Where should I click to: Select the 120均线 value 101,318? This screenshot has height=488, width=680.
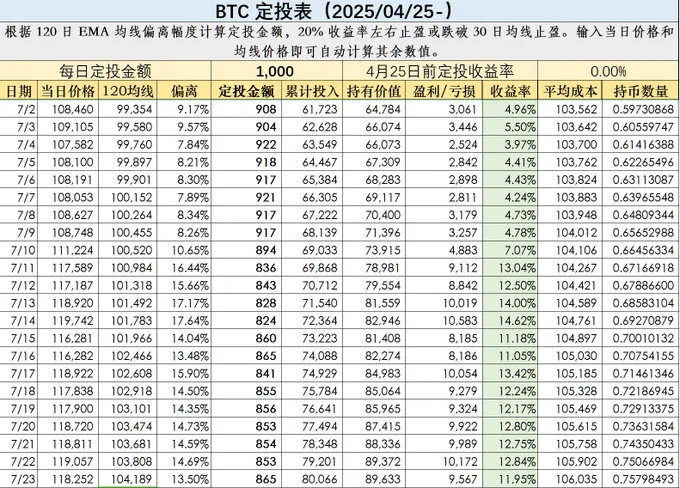point(128,285)
